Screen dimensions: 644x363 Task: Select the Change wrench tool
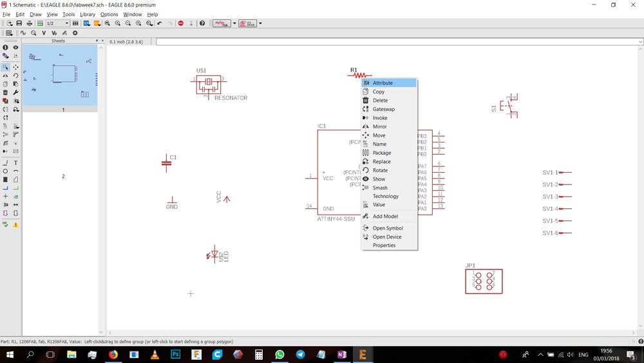point(15,92)
